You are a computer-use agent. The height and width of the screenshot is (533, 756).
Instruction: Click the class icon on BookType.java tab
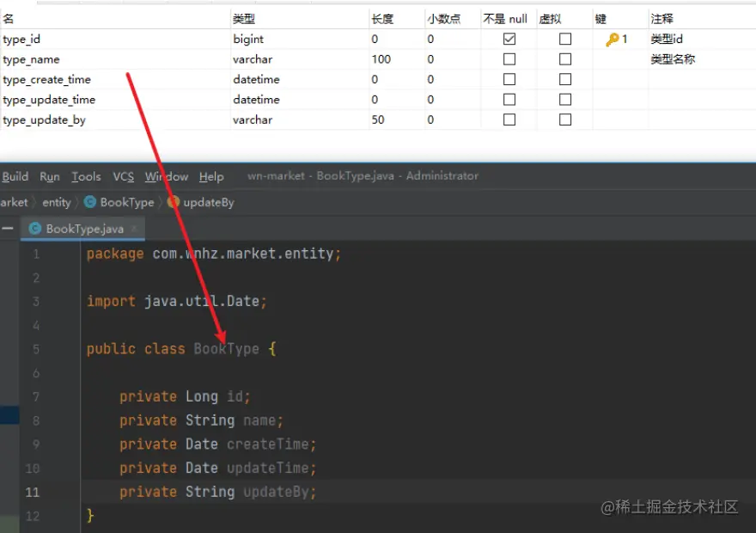click(34, 228)
